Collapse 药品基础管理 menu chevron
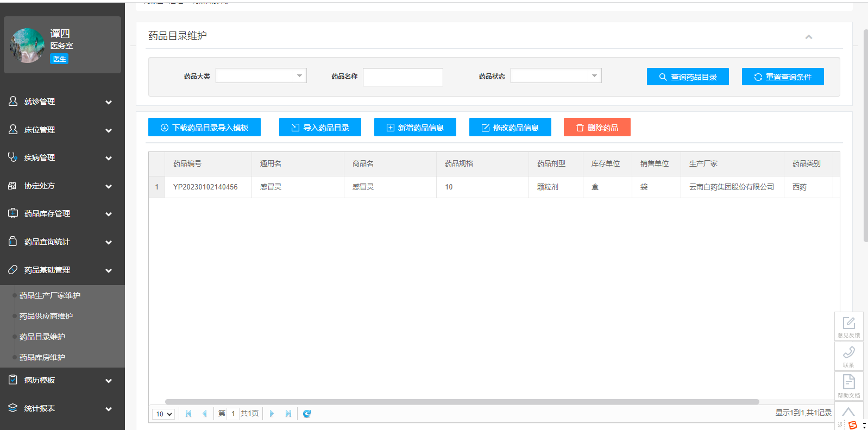The width and height of the screenshot is (868, 430). (109, 270)
